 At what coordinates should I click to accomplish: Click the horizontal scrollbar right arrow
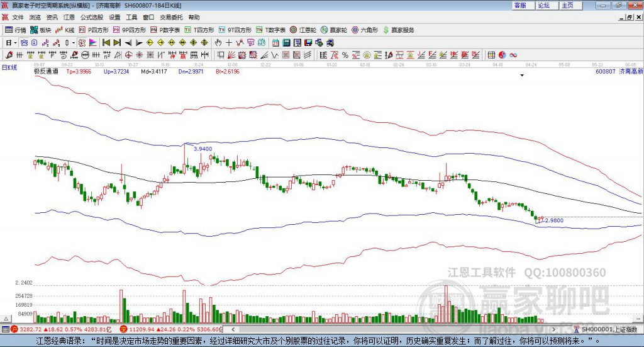click(x=553, y=329)
